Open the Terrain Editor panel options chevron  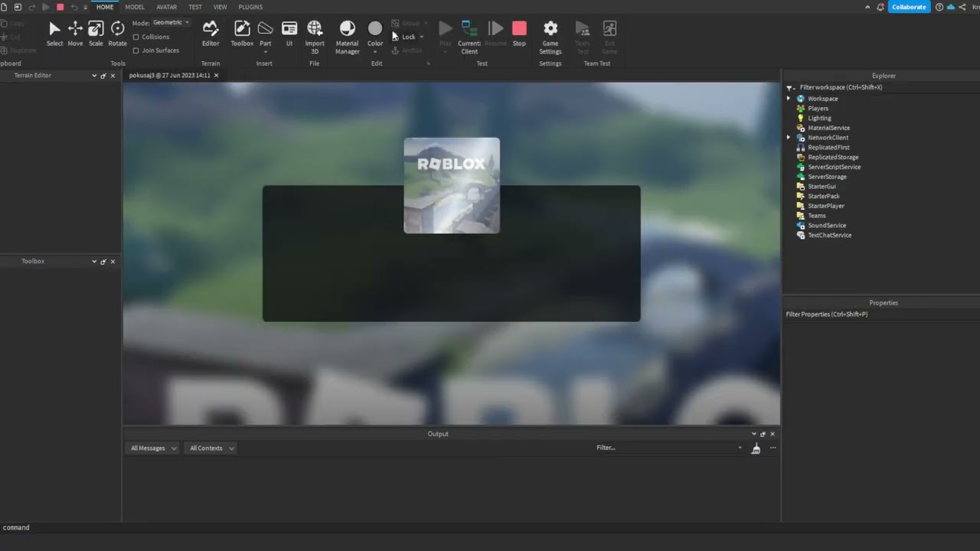(94, 76)
